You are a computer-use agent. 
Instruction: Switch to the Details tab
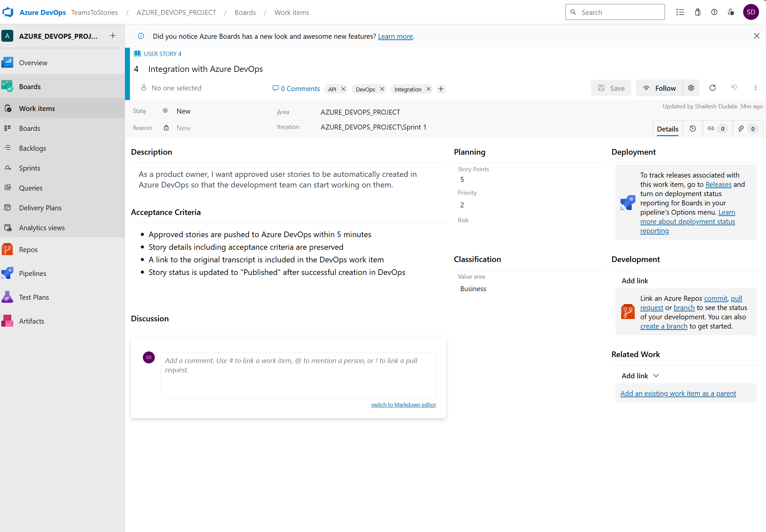[668, 129]
